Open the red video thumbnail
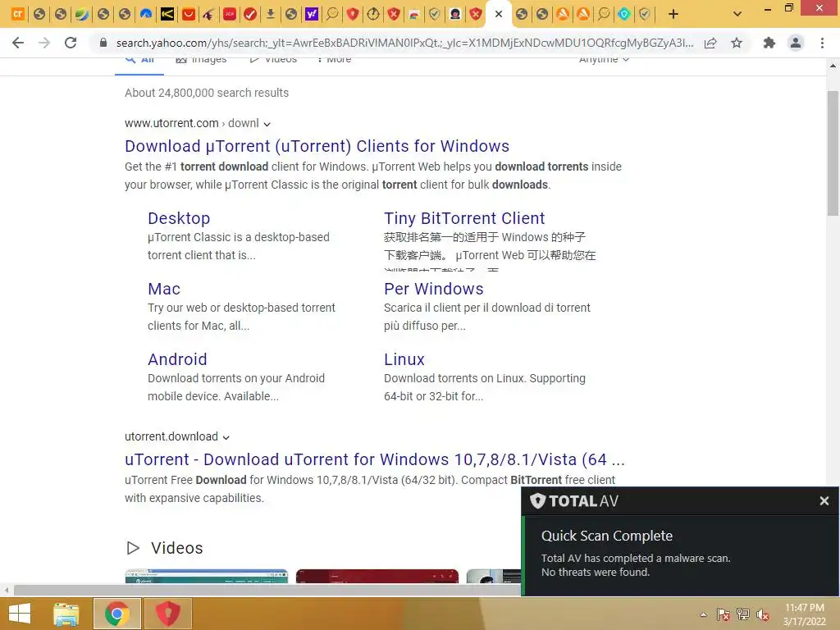 [x=377, y=576]
